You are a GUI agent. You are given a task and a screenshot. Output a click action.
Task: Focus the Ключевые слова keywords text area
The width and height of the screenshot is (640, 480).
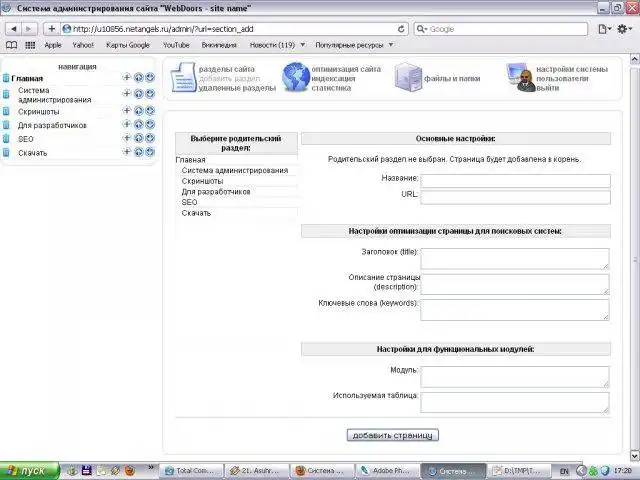515,309
